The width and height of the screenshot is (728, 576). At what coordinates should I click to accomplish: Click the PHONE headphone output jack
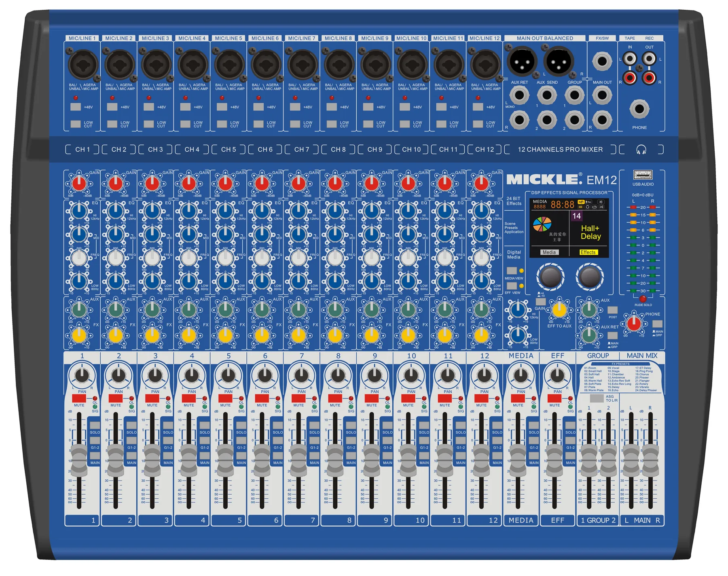(x=639, y=109)
